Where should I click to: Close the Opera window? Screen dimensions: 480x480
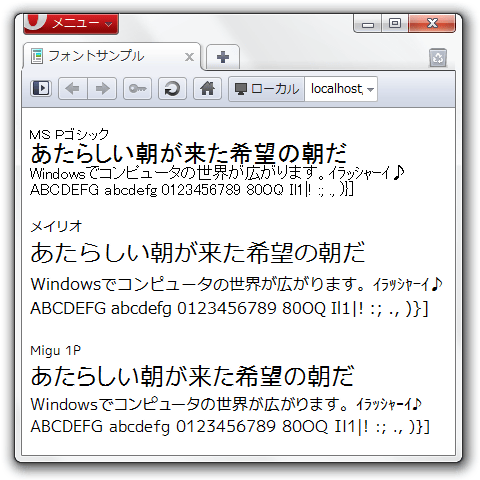432,24
